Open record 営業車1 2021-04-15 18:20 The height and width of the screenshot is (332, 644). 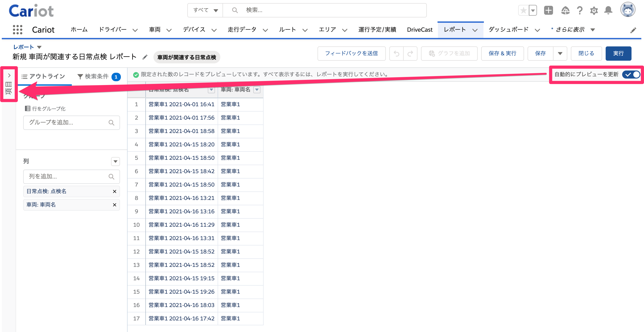182,145
